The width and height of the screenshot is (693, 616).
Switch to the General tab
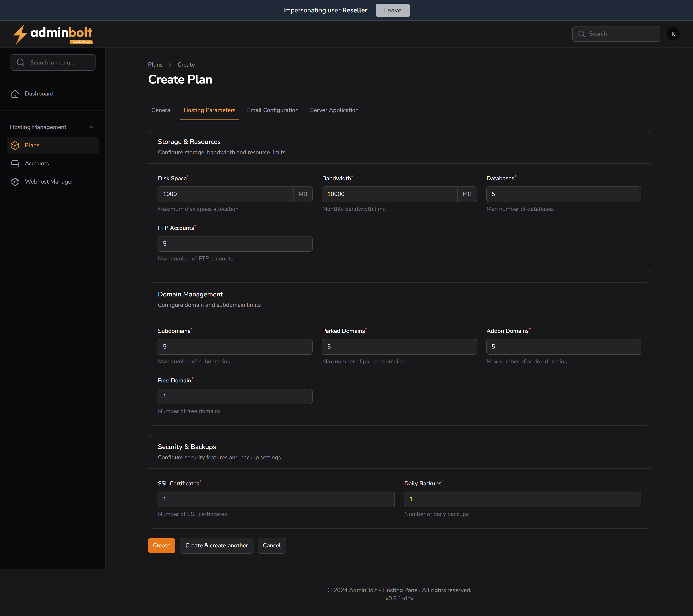161,110
